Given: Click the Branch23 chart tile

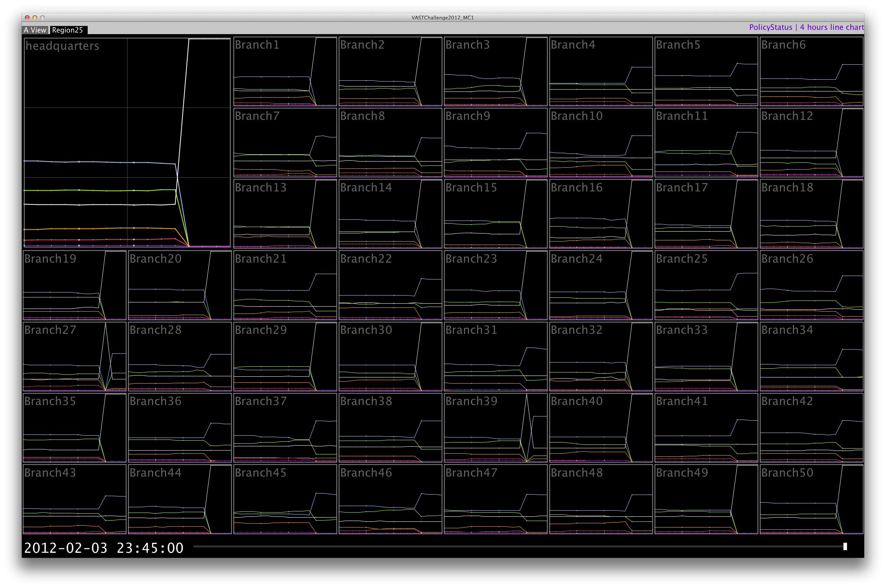Looking at the screenshot, I should click(x=496, y=285).
